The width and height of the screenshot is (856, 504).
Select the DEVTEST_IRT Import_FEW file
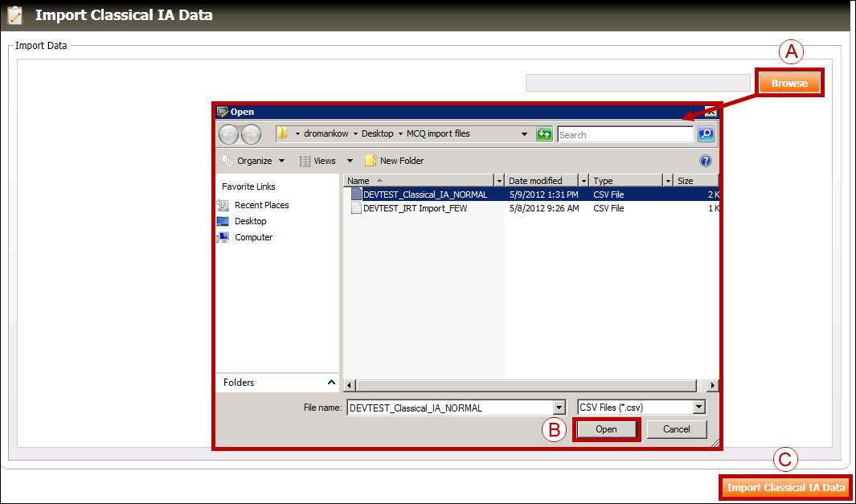415,208
